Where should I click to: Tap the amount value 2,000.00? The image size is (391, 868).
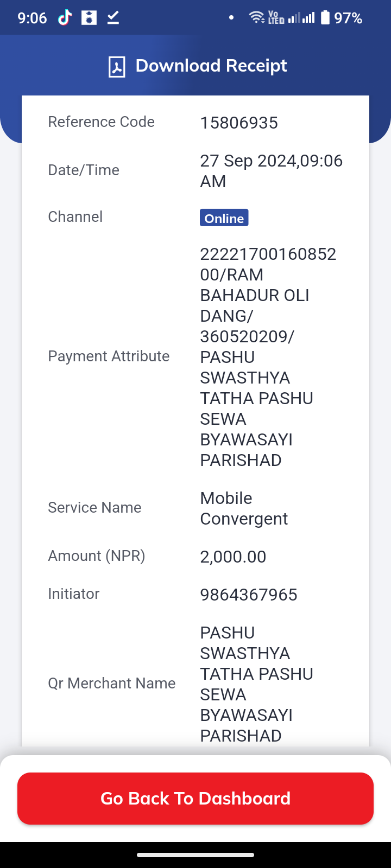coord(233,557)
